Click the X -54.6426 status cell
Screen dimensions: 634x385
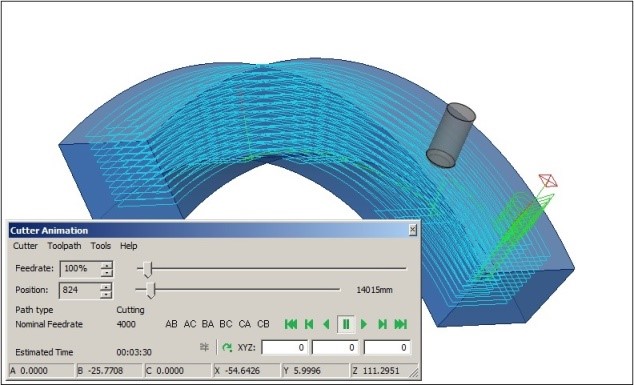pos(246,371)
